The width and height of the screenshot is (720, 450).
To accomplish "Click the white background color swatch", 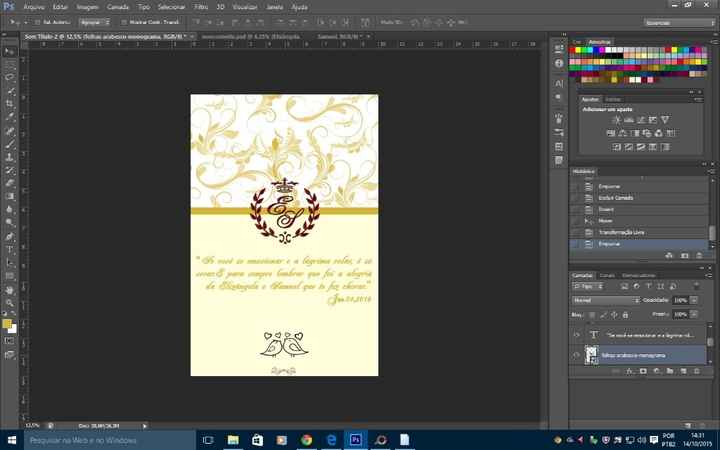I will (x=13, y=330).
